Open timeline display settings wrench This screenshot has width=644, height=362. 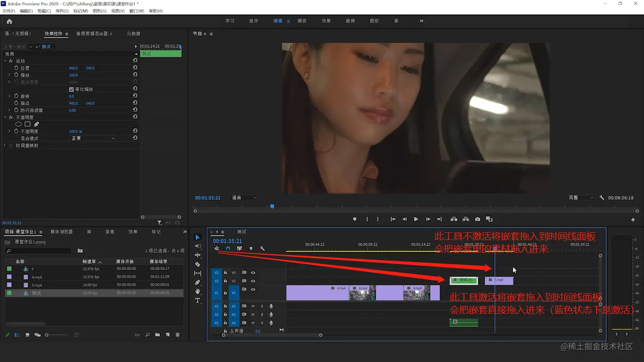pyautogui.click(x=262, y=249)
